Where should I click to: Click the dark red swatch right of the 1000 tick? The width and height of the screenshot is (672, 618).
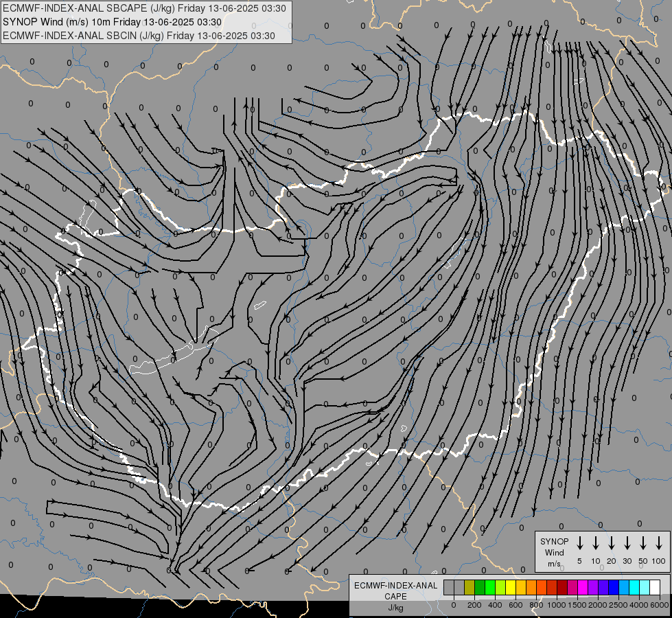(563, 587)
